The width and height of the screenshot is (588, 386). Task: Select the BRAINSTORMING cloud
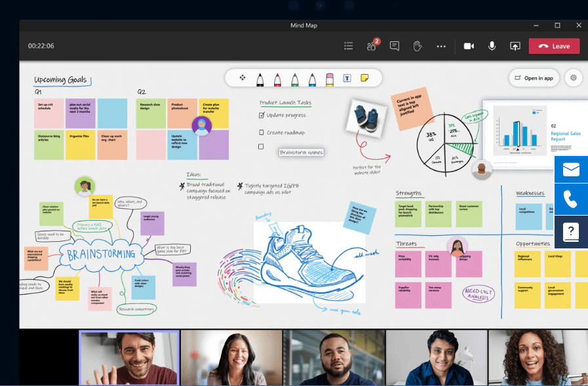click(101, 255)
